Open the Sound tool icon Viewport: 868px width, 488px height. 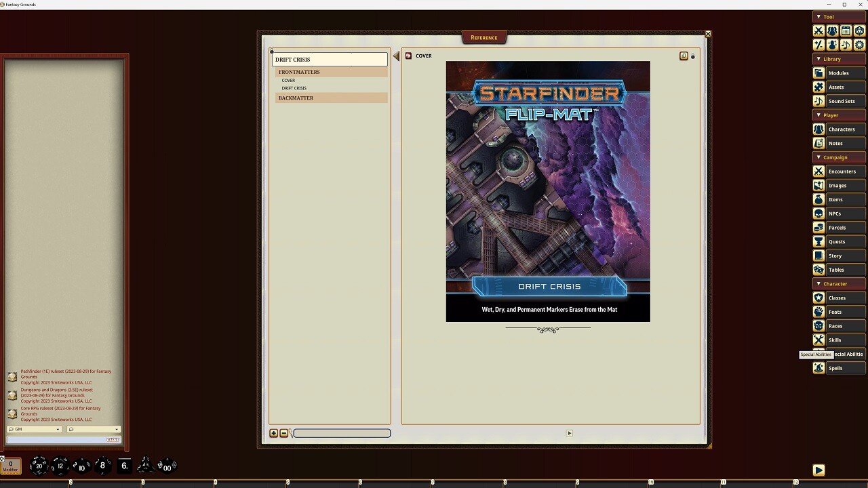[x=845, y=44]
